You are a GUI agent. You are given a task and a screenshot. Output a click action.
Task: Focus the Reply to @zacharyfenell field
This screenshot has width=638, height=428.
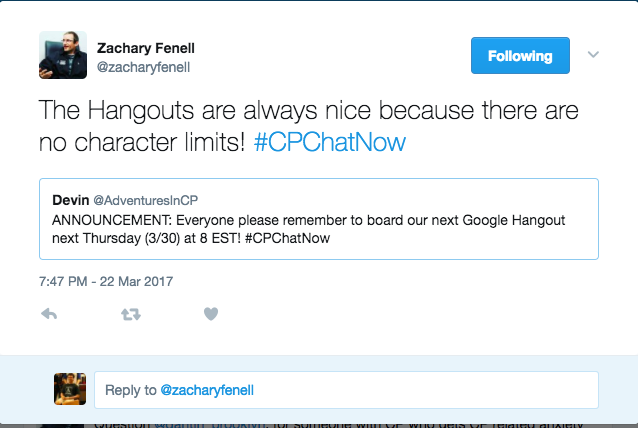[345, 390]
